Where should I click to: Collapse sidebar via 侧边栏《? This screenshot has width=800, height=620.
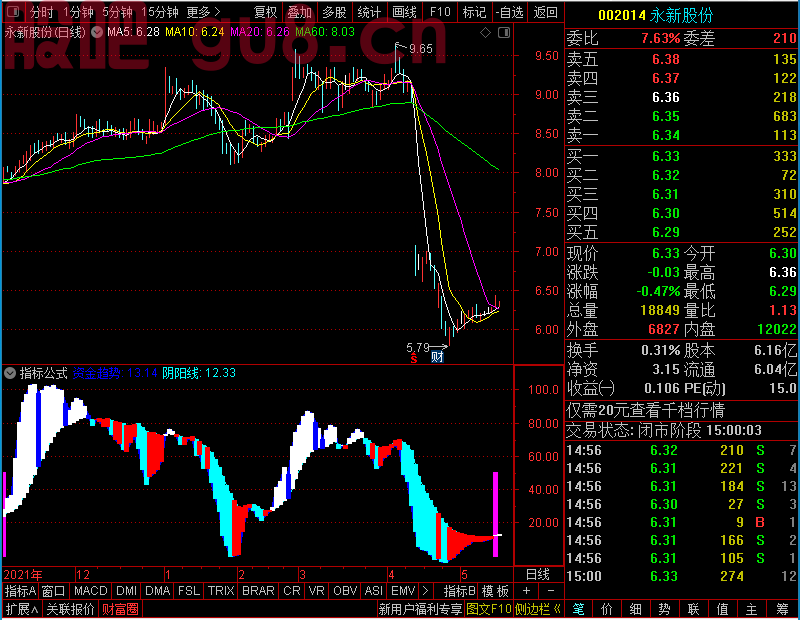coord(538,609)
